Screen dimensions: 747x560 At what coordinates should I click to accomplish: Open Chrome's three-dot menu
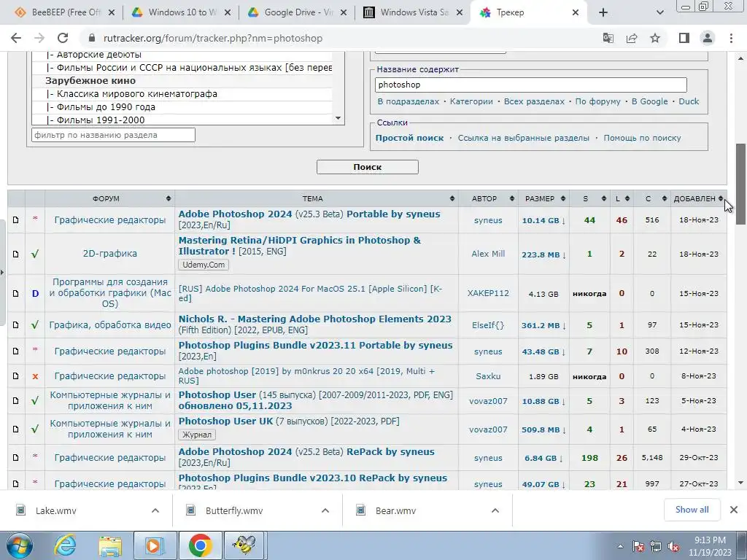pyautogui.click(x=731, y=38)
